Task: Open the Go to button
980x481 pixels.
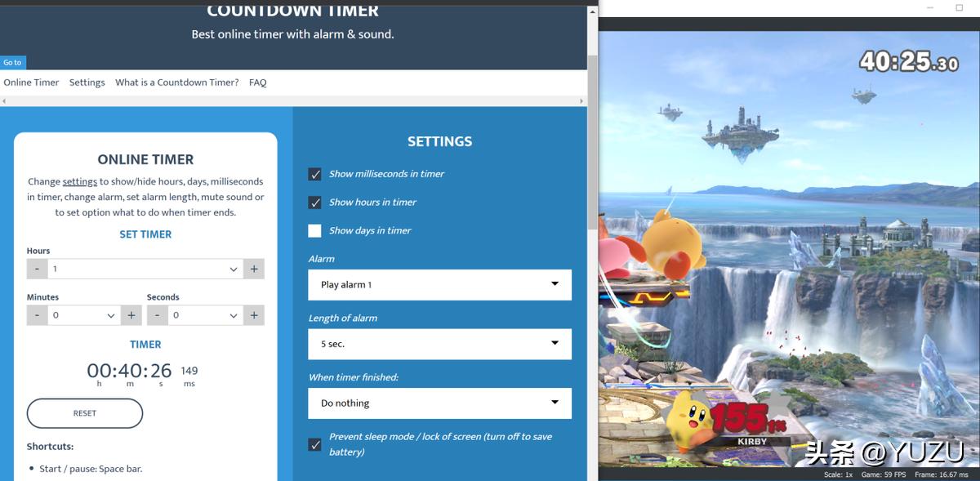Action: [12, 62]
